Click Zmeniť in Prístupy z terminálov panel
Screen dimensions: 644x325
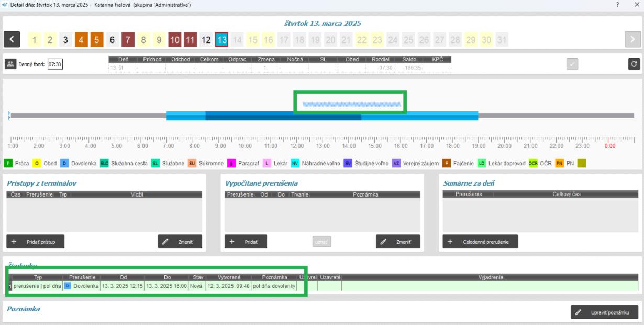[180, 242]
